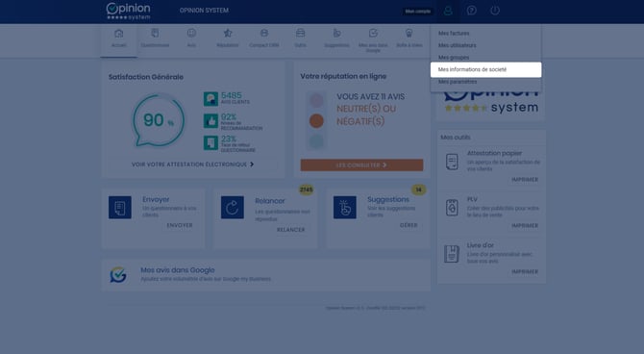The height and width of the screenshot is (354, 644).
Task: Click the 2745 badge on Relancer card
Action: coord(306,190)
